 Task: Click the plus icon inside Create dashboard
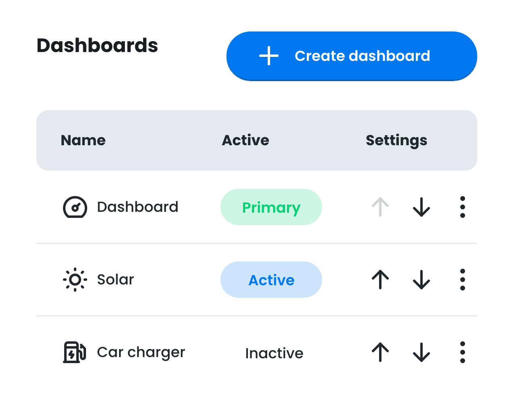coord(269,56)
